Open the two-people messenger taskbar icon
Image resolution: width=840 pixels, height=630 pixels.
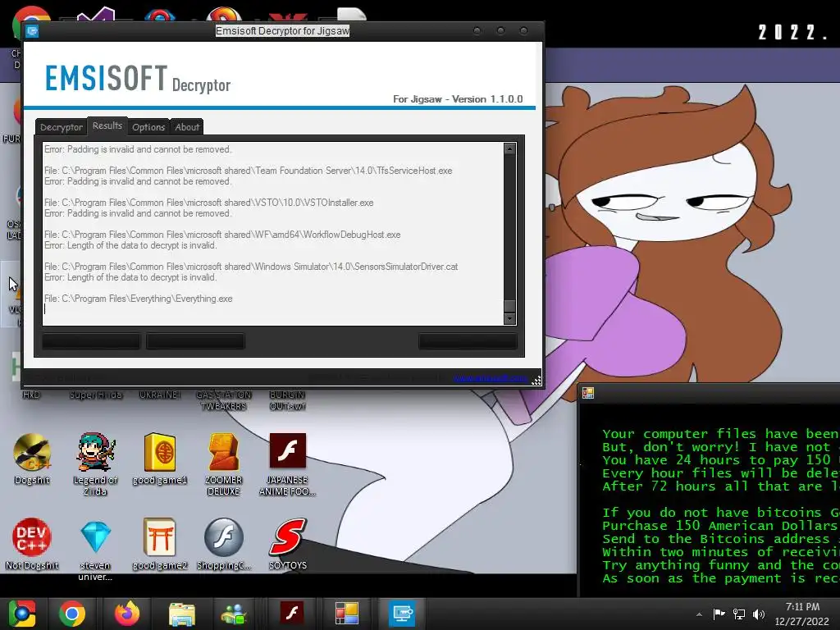click(234, 614)
